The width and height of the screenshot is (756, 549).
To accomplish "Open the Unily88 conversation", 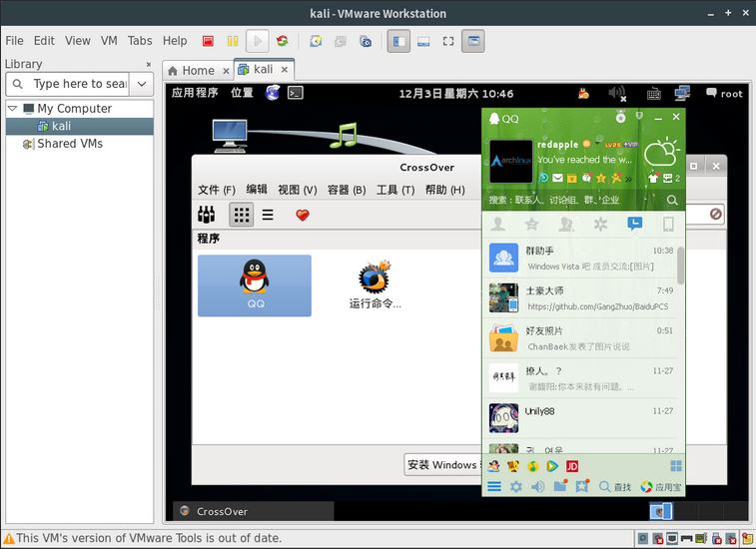I will pyautogui.click(x=580, y=418).
